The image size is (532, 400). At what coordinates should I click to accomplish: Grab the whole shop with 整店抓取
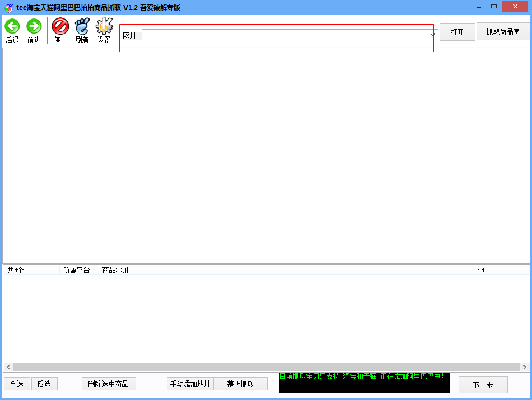point(241,384)
